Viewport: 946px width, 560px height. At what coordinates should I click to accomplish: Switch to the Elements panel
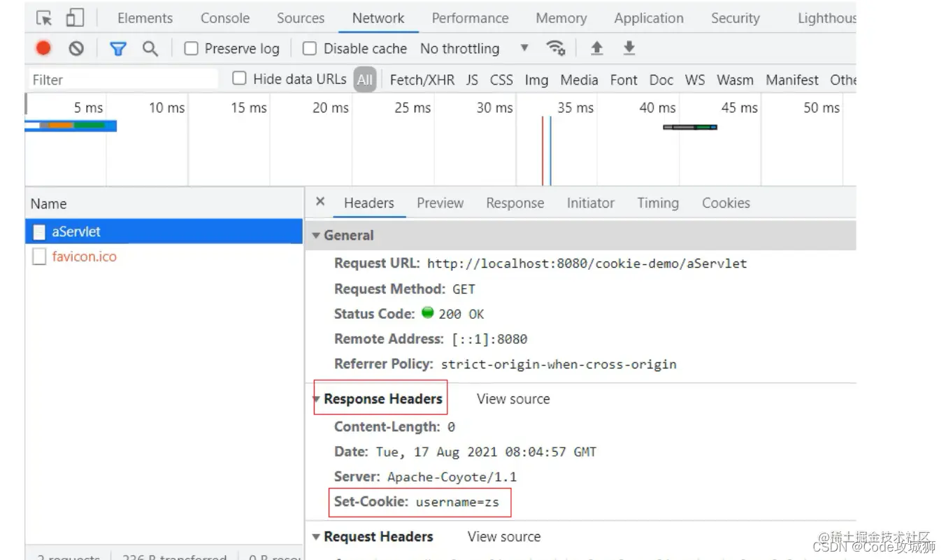coord(145,18)
